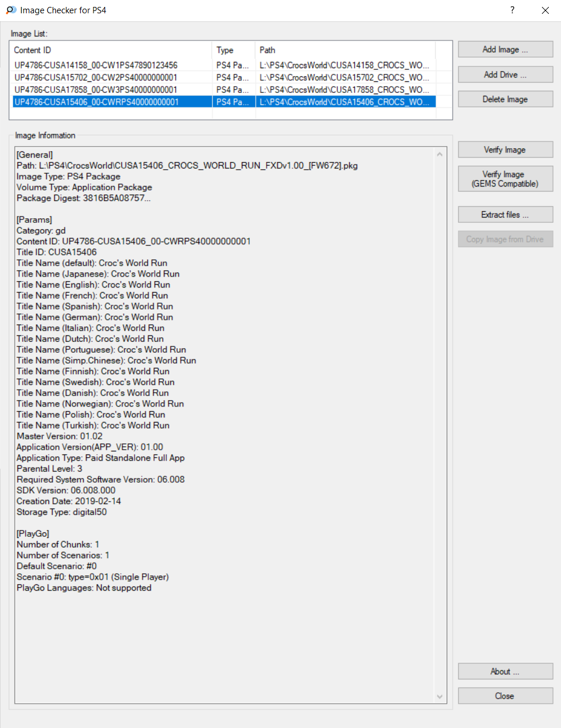This screenshot has height=728, width=561.
Task: Click the Image Checker app icon in title bar
Action: (11, 10)
